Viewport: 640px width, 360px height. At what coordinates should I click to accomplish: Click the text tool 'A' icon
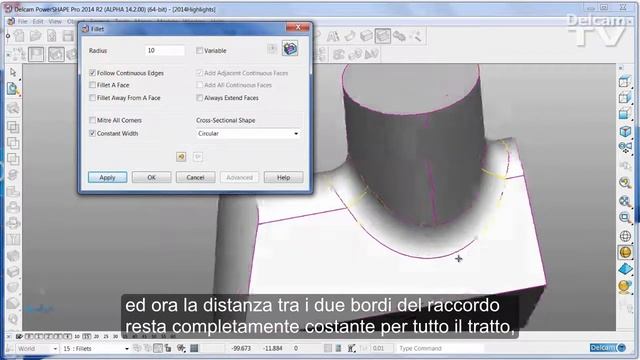pos(333,36)
